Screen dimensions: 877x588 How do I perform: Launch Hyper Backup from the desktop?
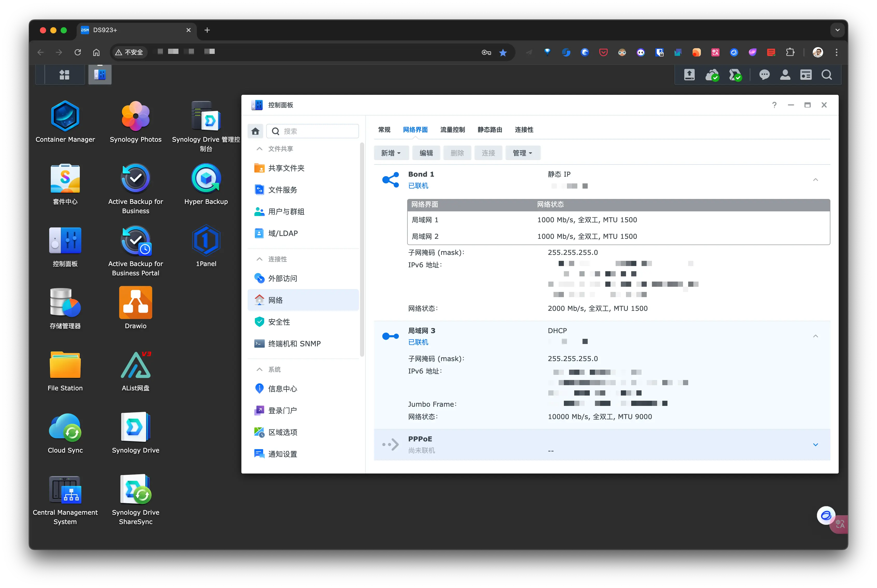[x=206, y=178]
